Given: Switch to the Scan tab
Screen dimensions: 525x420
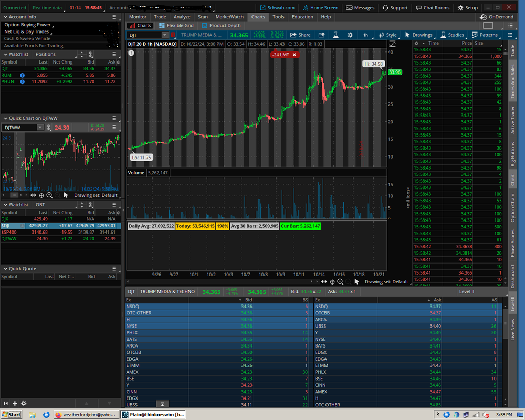Looking at the screenshot, I should tap(203, 17).
